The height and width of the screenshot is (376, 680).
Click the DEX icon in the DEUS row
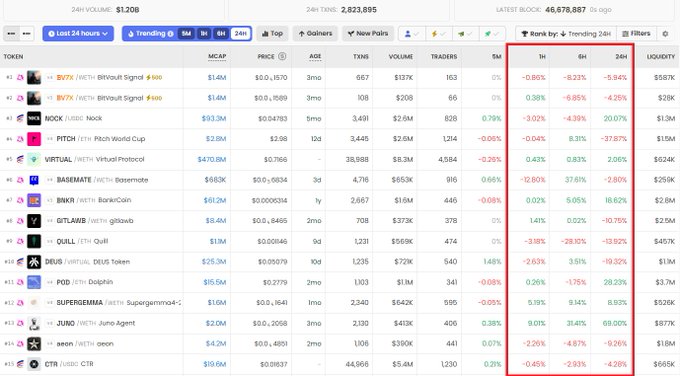pos(20,262)
